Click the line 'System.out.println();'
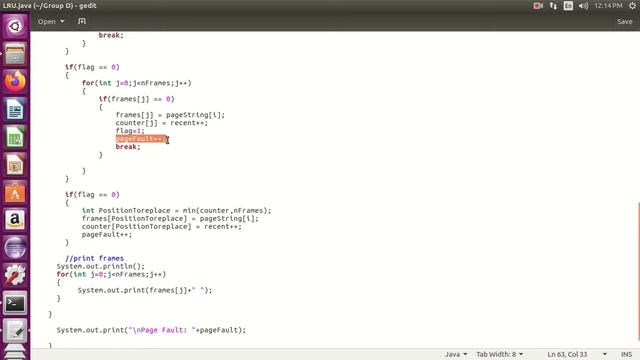 tap(100, 266)
